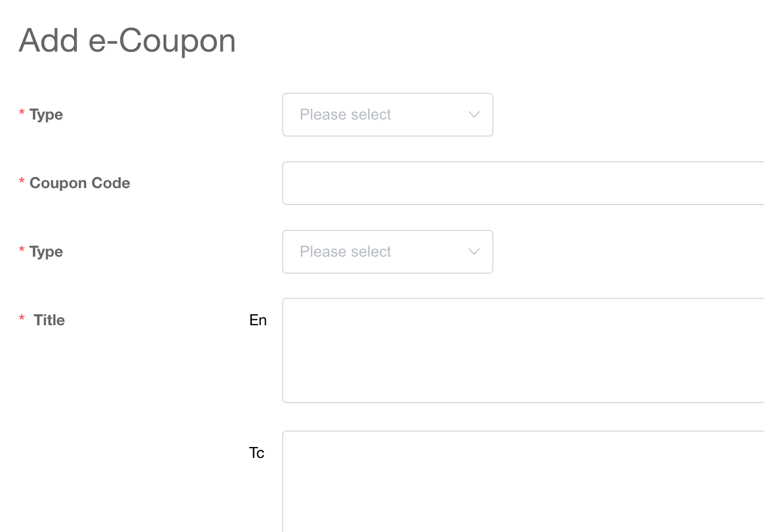Click the Type label below Coupon Code
The image size is (764, 532).
pyautogui.click(x=46, y=252)
